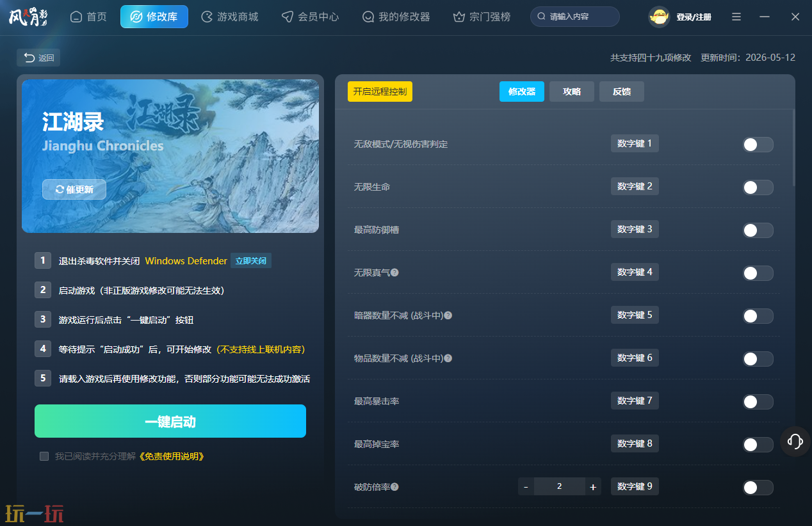Screen dimensions: 812x526
Task: Open the 游戏商城 tab
Action: [x=229, y=17]
